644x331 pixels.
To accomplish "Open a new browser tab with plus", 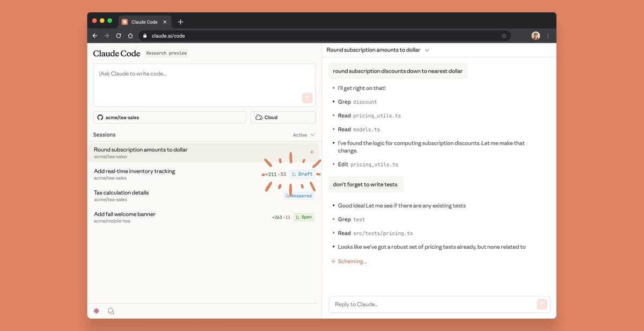I will tap(180, 22).
